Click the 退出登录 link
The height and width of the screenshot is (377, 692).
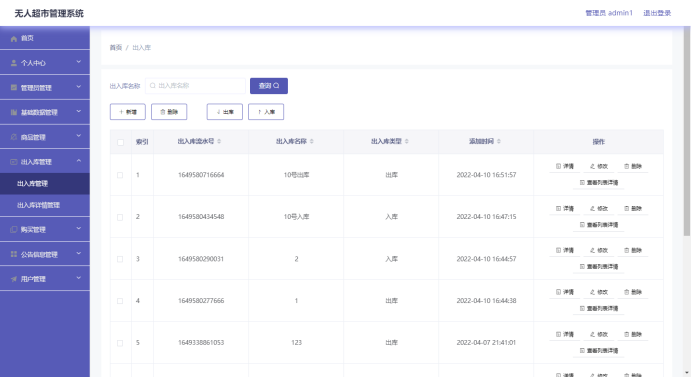[657, 13]
